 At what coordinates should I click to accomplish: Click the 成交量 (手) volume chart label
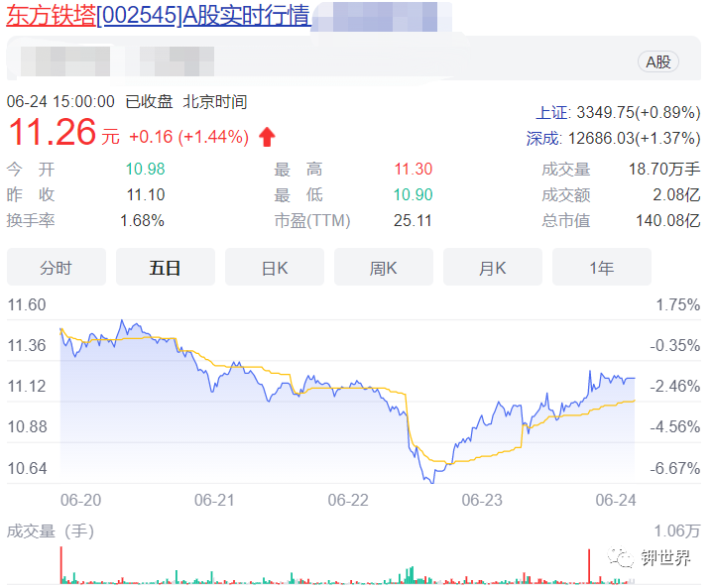pos(51,531)
